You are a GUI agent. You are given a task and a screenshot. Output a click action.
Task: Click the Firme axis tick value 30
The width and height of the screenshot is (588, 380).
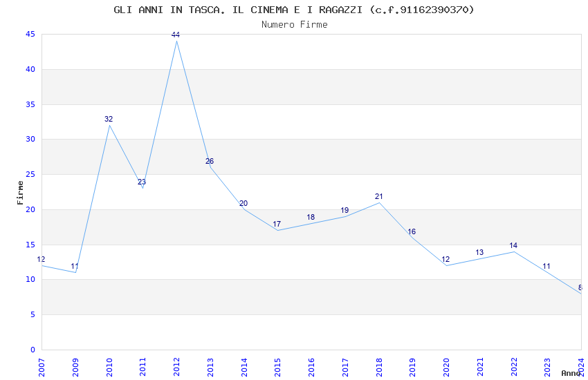(30, 140)
